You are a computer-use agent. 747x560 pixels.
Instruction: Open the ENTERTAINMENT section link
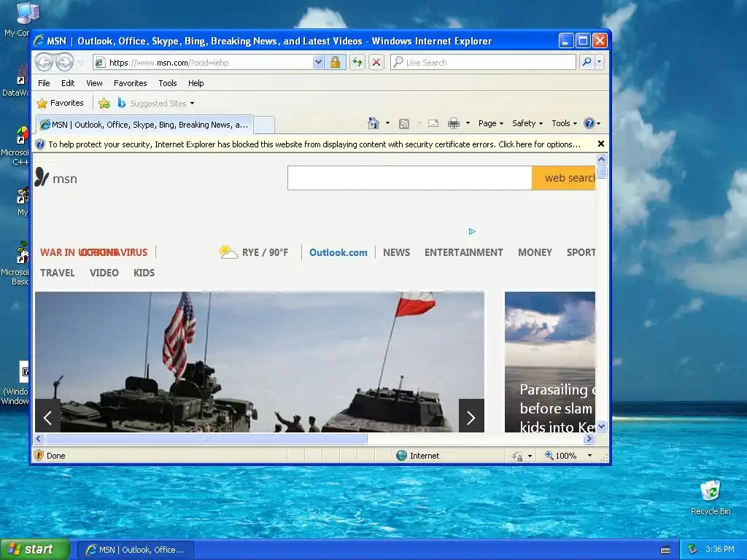[x=463, y=252]
